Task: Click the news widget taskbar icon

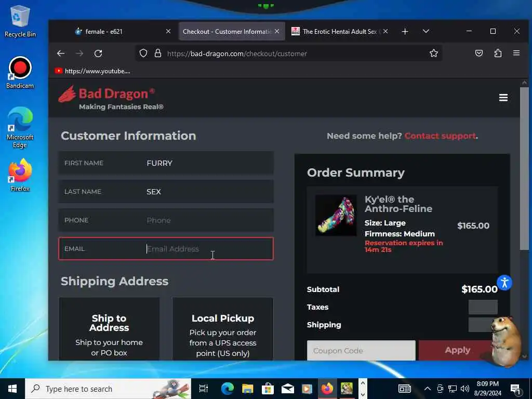Action: (404, 389)
